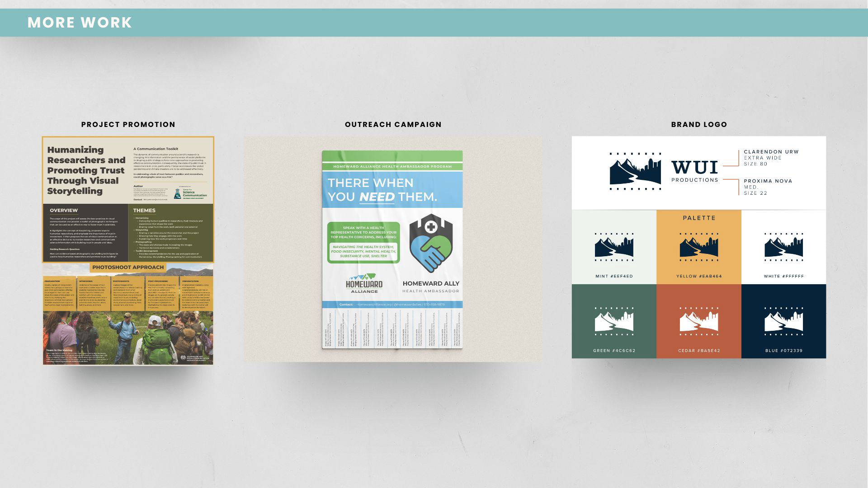868x488 pixels.
Task: Click the logo on White palette tile
Action: click(783, 247)
